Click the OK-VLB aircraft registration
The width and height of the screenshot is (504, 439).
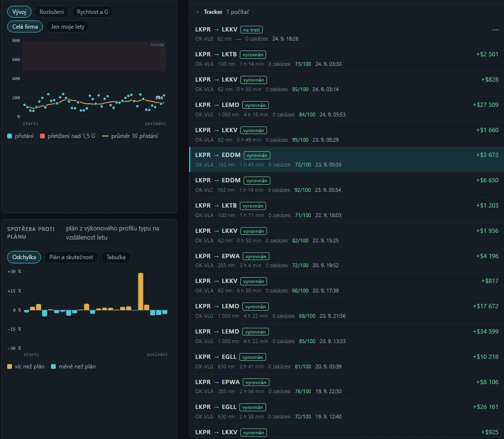point(204,39)
